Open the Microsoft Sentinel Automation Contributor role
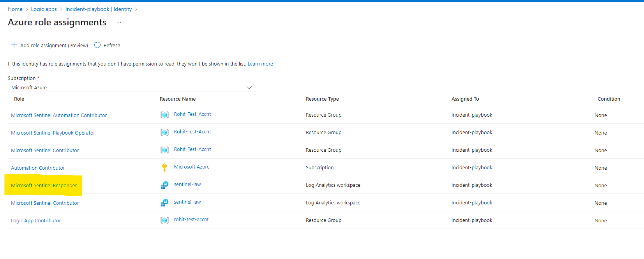This screenshot has height=259, width=644. pyautogui.click(x=59, y=115)
